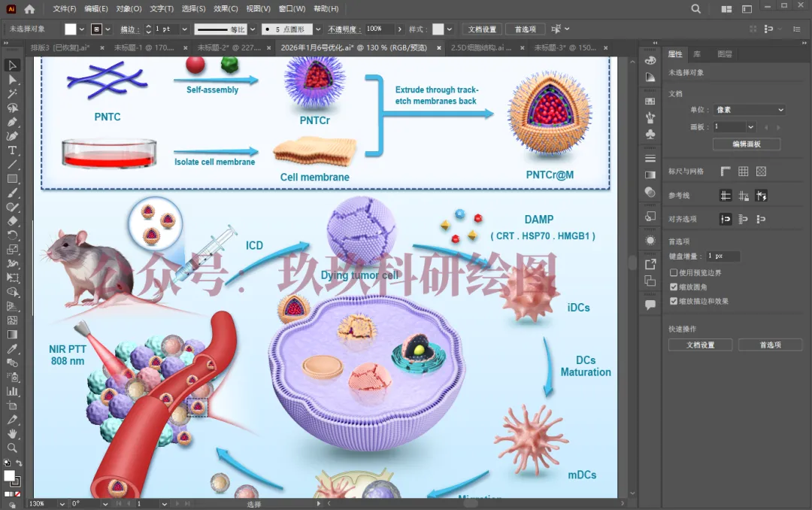The height and width of the screenshot is (510, 812).
Task: Show the grid icon in Rulers and Grid
Action: pos(743,172)
